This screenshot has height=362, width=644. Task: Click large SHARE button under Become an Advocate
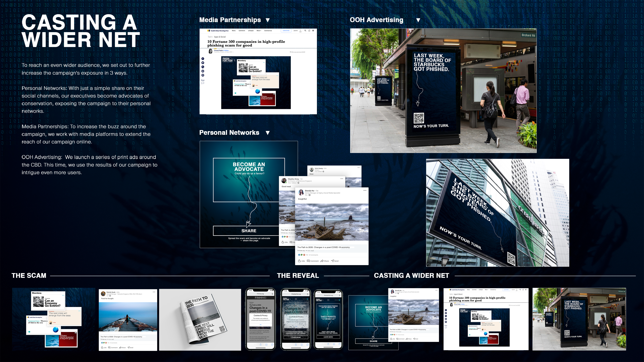click(249, 231)
